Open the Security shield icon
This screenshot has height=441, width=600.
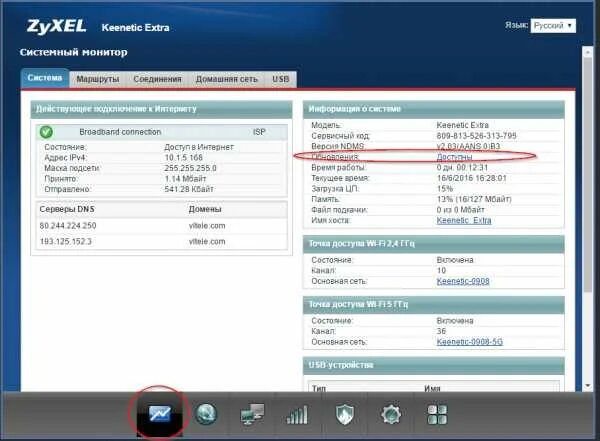pos(344,415)
